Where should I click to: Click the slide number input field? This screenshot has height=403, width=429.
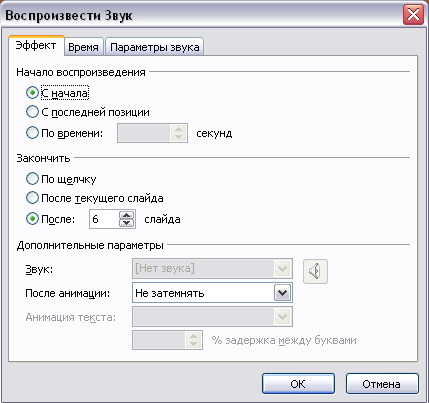pyautogui.click(x=105, y=219)
